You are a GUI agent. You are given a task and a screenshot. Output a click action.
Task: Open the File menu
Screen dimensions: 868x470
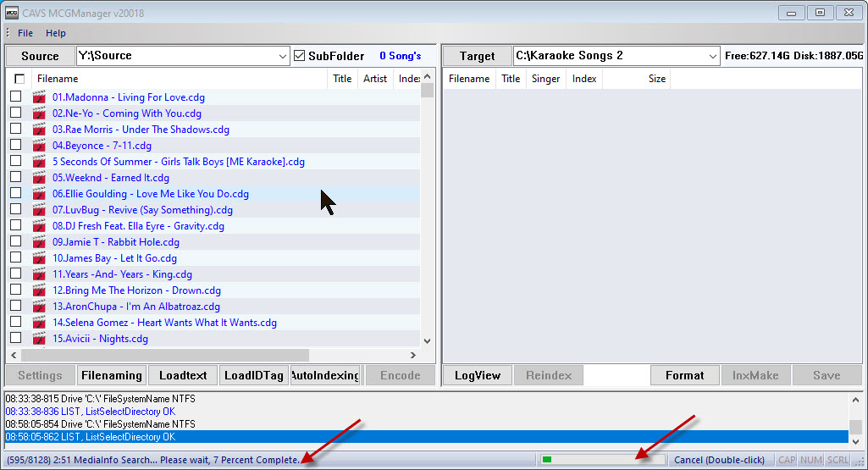(x=25, y=33)
